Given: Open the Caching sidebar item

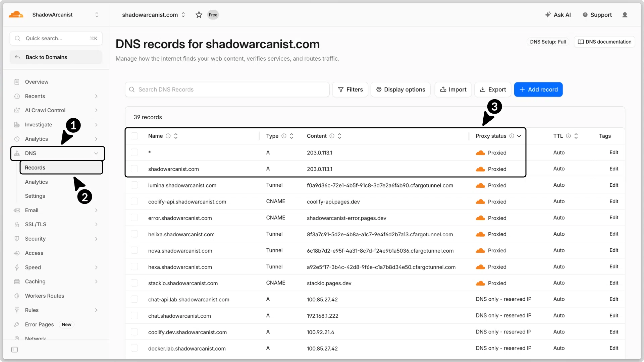Looking at the screenshot, I should point(56,282).
